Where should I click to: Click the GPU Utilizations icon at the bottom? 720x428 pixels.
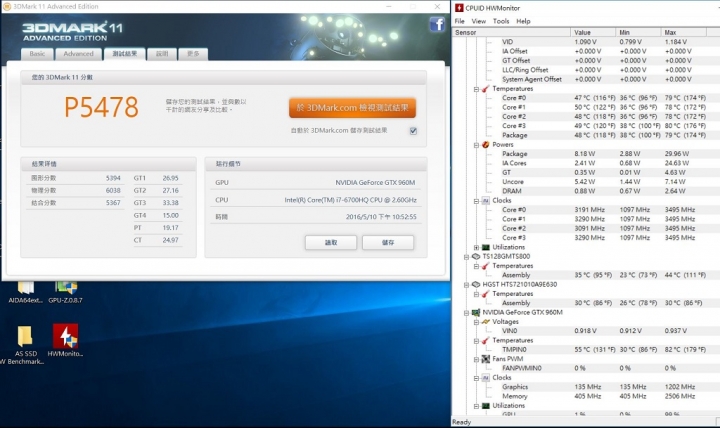(x=485, y=405)
